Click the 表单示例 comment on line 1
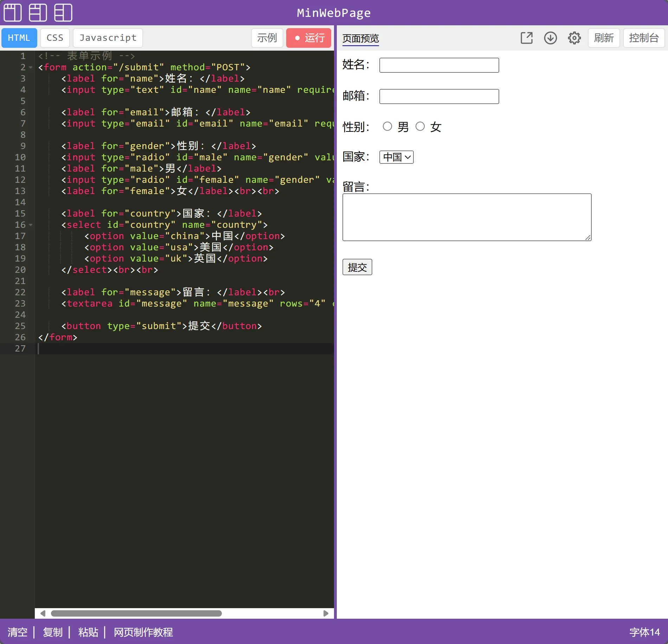This screenshot has height=644, width=668. click(x=86, y=56)
